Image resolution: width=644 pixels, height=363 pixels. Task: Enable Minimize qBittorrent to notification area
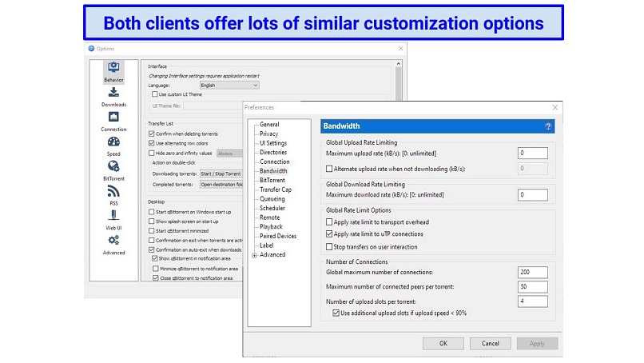click(155, 269)
